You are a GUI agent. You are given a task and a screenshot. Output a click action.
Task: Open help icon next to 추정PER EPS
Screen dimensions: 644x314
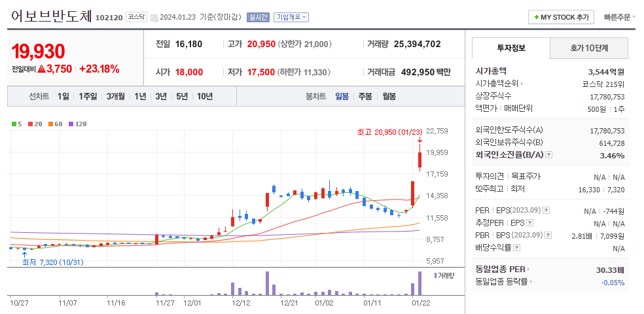[x=530, y=223]
